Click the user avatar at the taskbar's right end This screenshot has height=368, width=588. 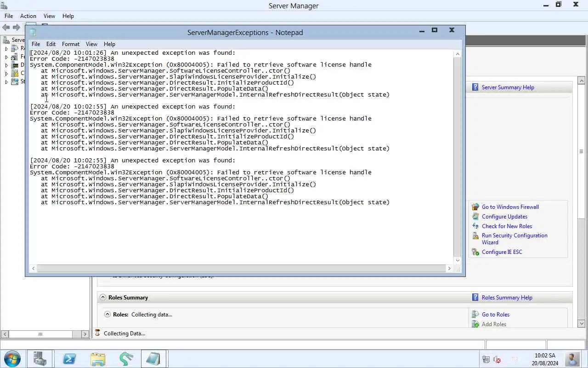[573, 358]
